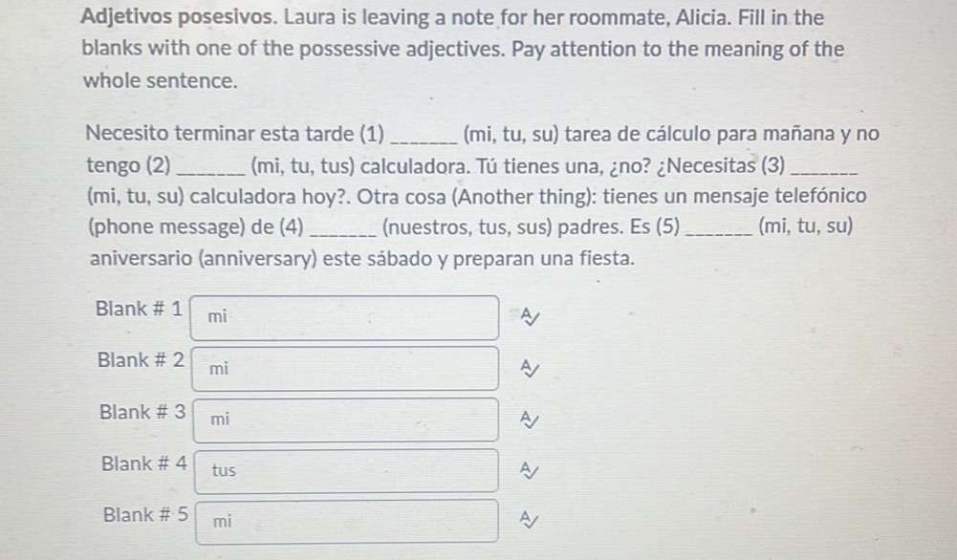Select the A-checkmark icon beneath the last answer box
Viewport: 957px width, 560px height.
[528, 519]
